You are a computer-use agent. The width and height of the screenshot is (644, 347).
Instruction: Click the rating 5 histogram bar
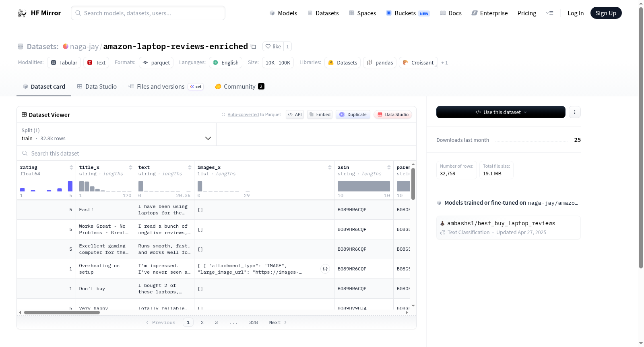point(70,186)
